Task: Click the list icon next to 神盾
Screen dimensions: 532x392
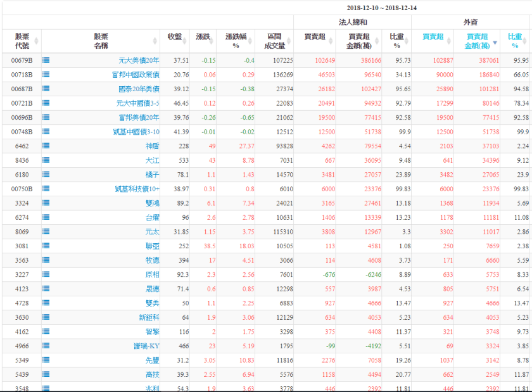Action: [x=46, y=146]
